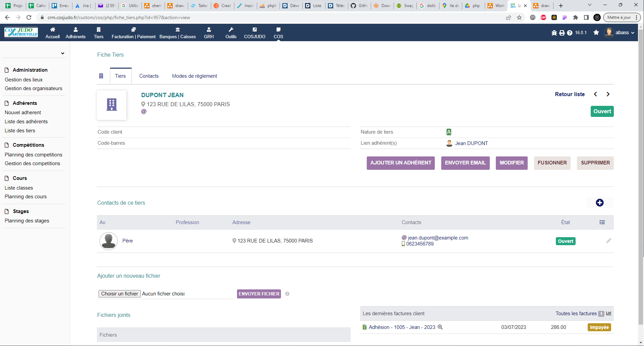Screen dimensions: 644x346
Task: Toggle the Ouvert state of Père contact
Action: 566,241
